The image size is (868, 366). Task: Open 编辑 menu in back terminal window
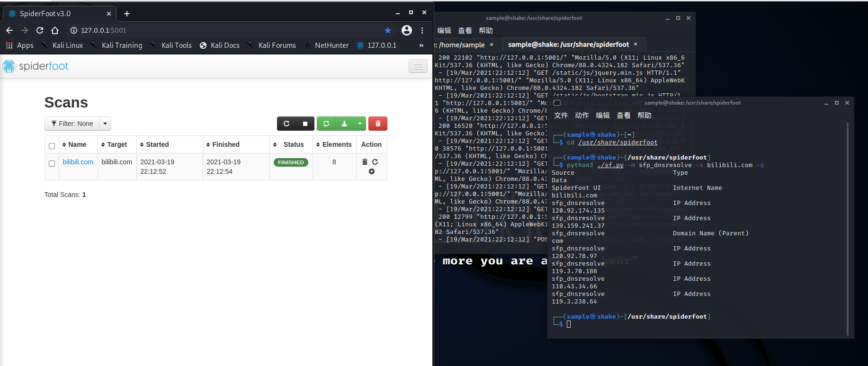[444, 31]
